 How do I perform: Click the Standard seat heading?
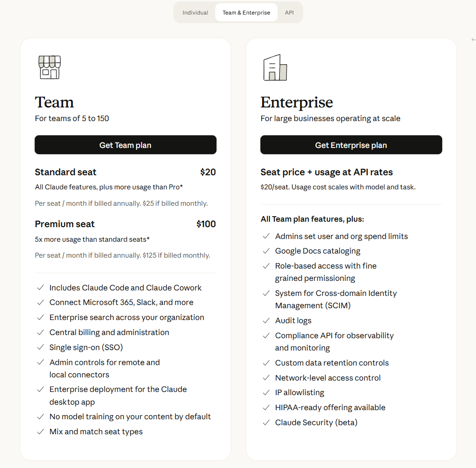pos(66,172)
